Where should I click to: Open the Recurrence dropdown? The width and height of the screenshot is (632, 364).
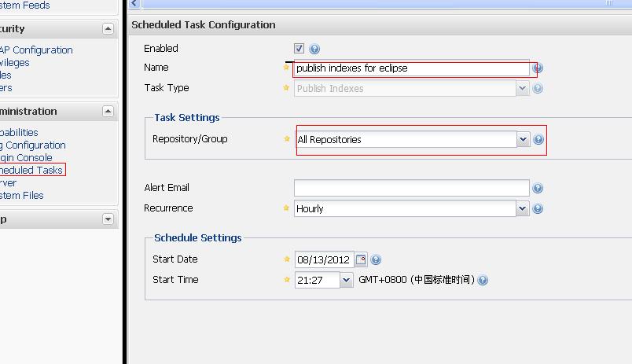point(522,208)
